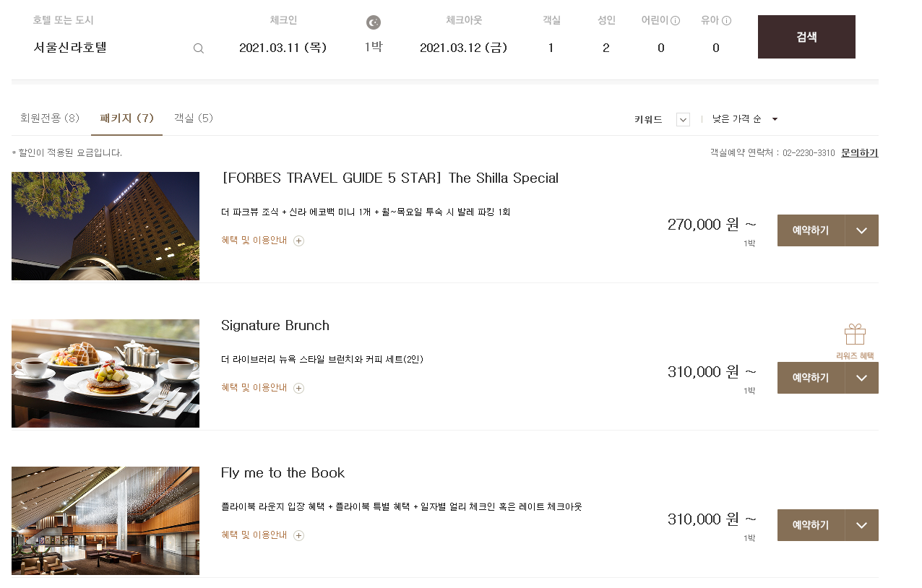This screenshot has height=588, width=922.
Task: Switch to the 객실 (5) tab
Action: pyautogui.click(x=194, y=118)
